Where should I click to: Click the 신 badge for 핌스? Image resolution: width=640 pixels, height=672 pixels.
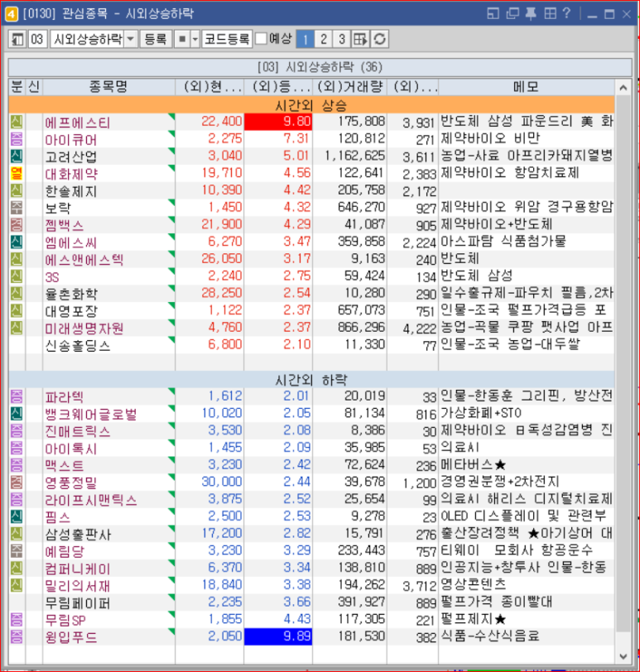point(17,516)
